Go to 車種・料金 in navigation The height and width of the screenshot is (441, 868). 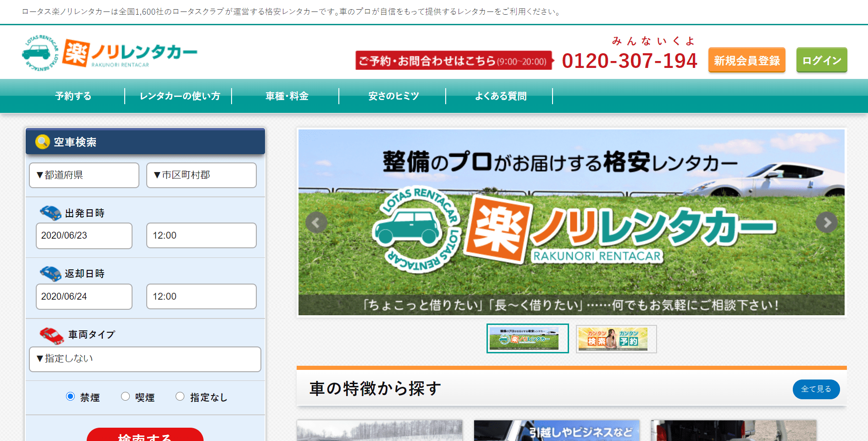(287, 96)
